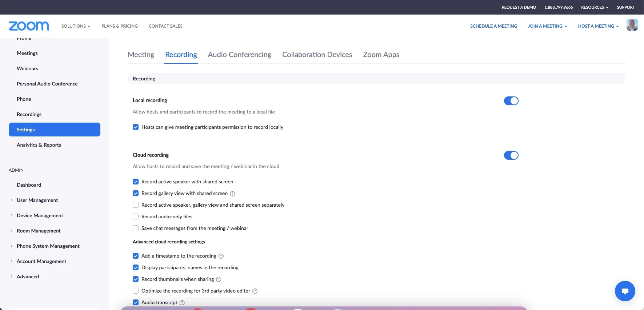This screenshot has width=644, height=310.
Task: Click the Recording section header bar
Action: click(x=376, y=79)
